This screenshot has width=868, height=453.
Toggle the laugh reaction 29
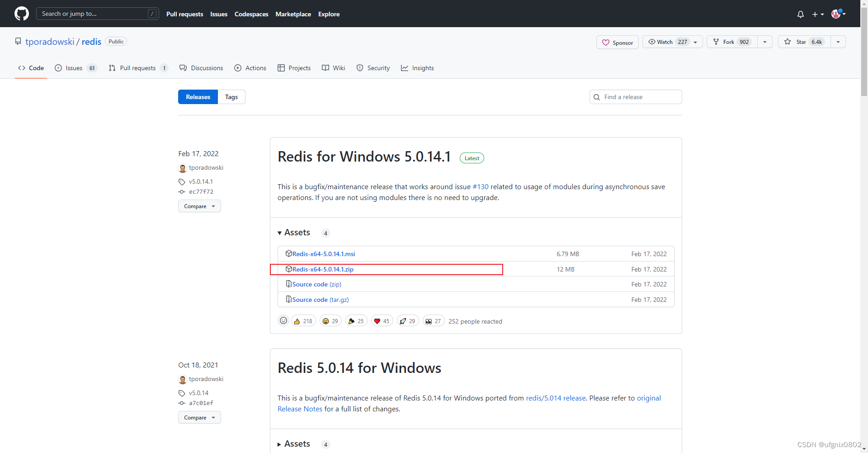[x=330, y=321]
